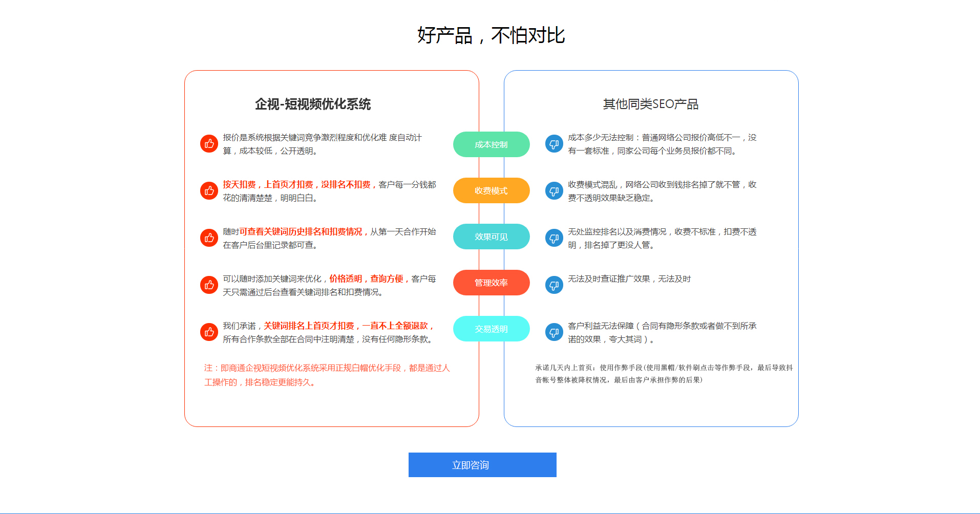This screenshot has width=980, height=514.
Task: Click thumbs-down icon beside 无处监控排名 row
Action: [554, 238]
